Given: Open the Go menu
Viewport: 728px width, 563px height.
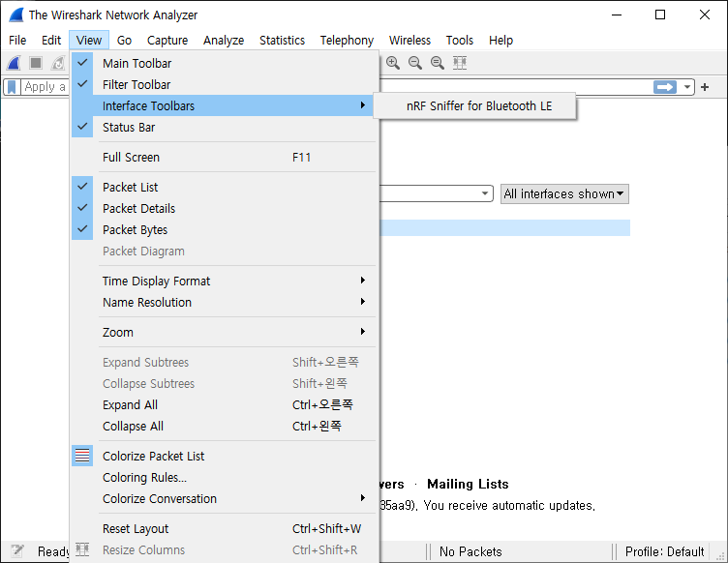Looking at the screenshot, I should (x=124, y=41).
